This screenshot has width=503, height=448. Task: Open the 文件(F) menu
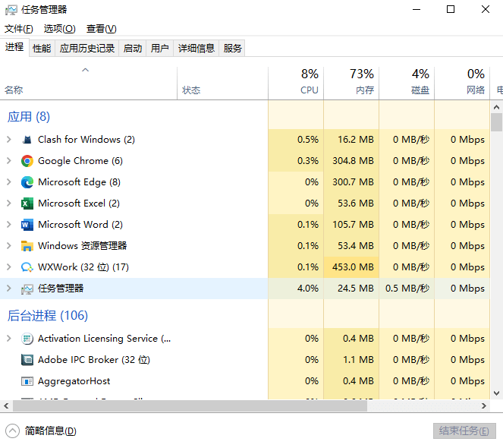point(19,29)
